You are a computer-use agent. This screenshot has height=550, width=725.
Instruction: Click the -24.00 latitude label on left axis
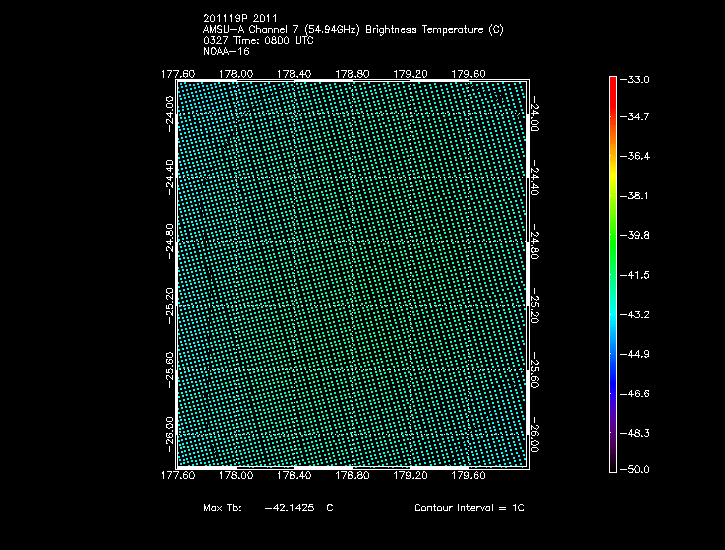coord(169,112)
